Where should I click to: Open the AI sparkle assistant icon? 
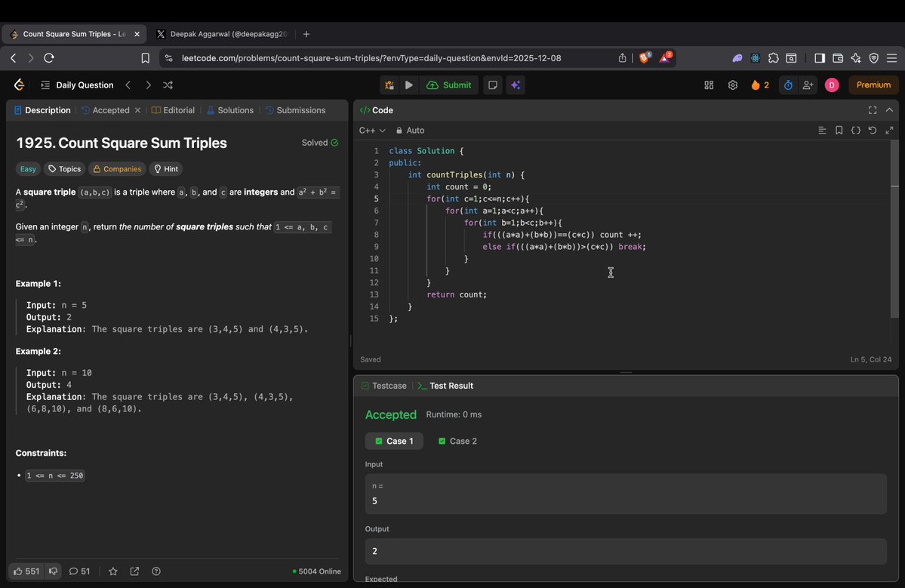[516, 85]
